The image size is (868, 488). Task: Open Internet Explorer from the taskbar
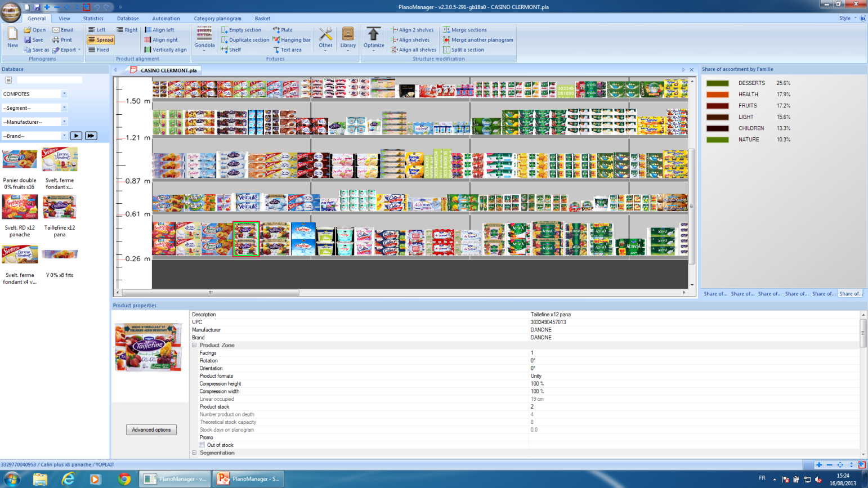68,479
